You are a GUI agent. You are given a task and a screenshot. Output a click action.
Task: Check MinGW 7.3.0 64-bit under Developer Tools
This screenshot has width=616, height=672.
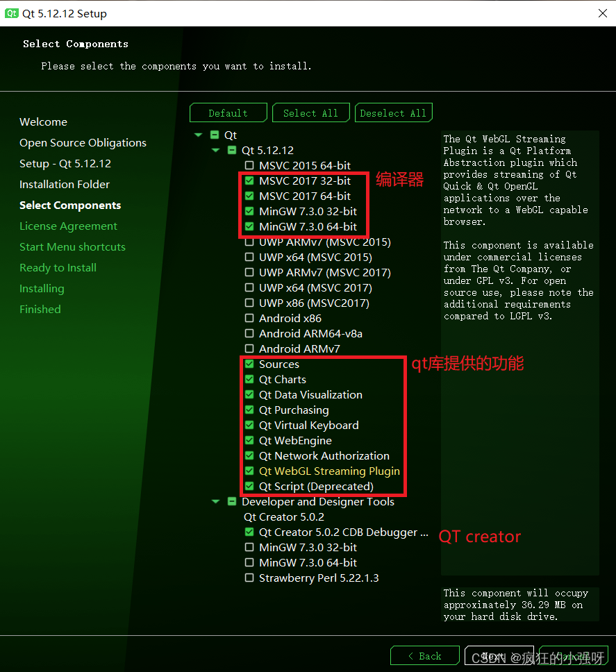(249, 562)
